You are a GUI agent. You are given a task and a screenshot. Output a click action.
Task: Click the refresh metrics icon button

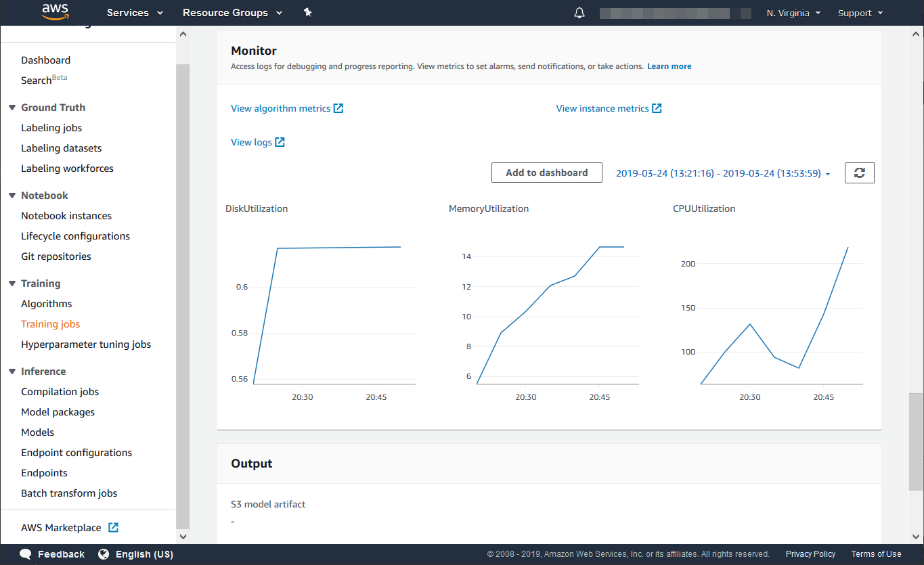click(x=859, y=173)
